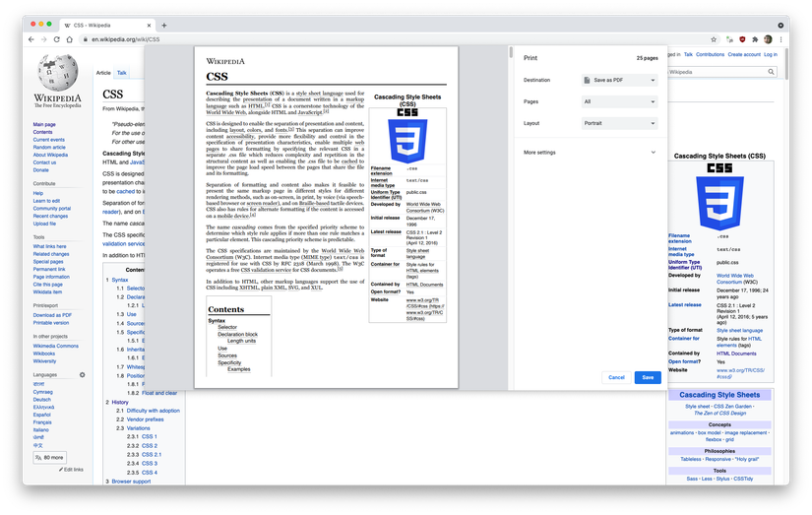Image resolution: width=812 pixels, height=515 pixels.
Task: Open Style sheet language infobox link
Action: (x=739, y=330)
